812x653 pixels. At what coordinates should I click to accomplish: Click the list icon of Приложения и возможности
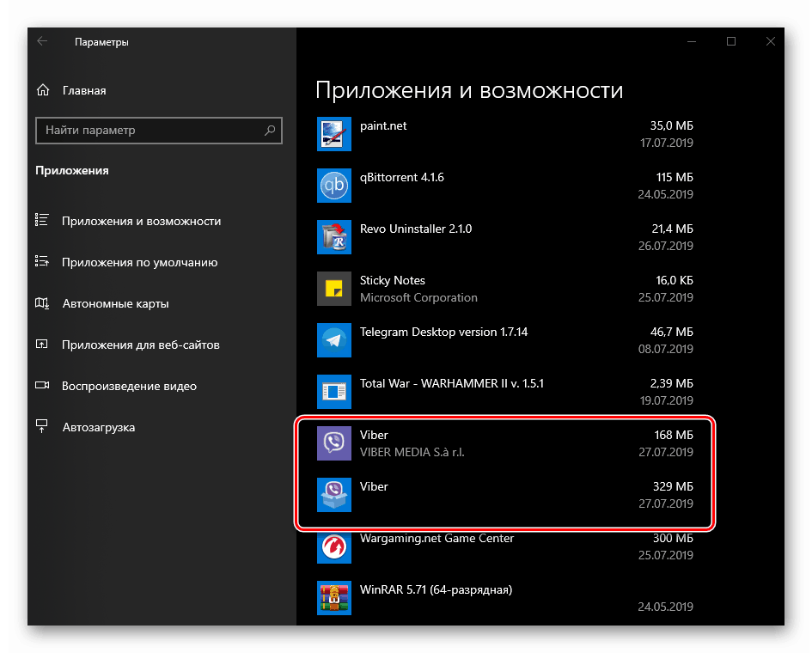pyautogui.click(x=42, y=220)
